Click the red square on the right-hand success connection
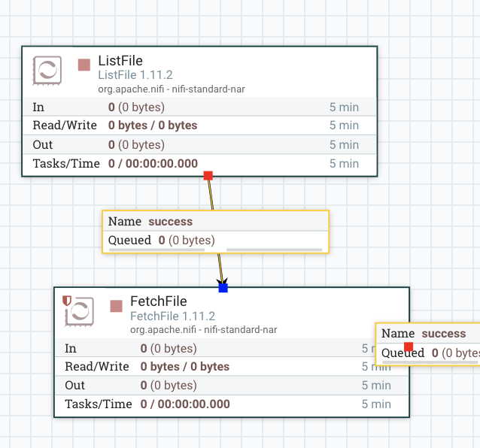480x448 pixels. click(x=409, y=347)
